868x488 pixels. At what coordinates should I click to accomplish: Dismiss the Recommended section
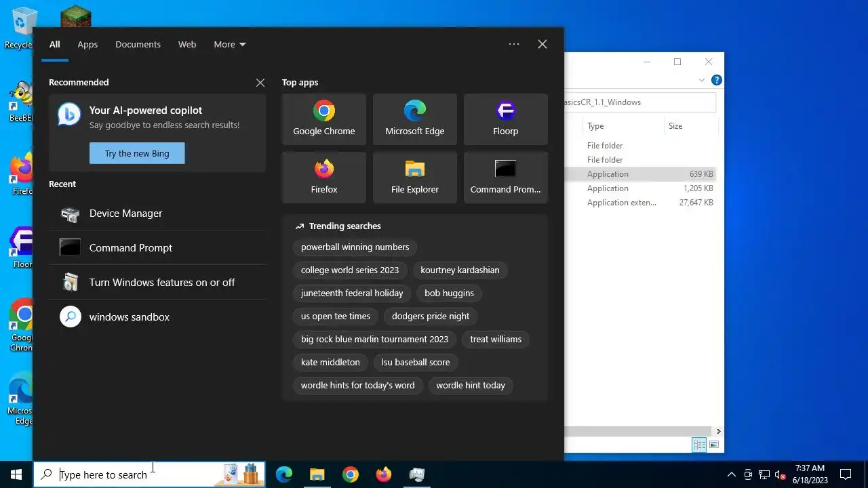coord(260,83)
